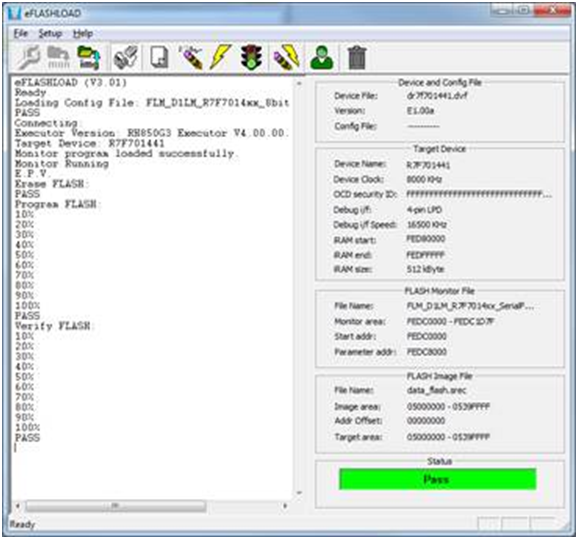The image size is (578, 539).
Task: Click the program flash lightning icon
Action: pyautogui.click(x=220, y=57)
